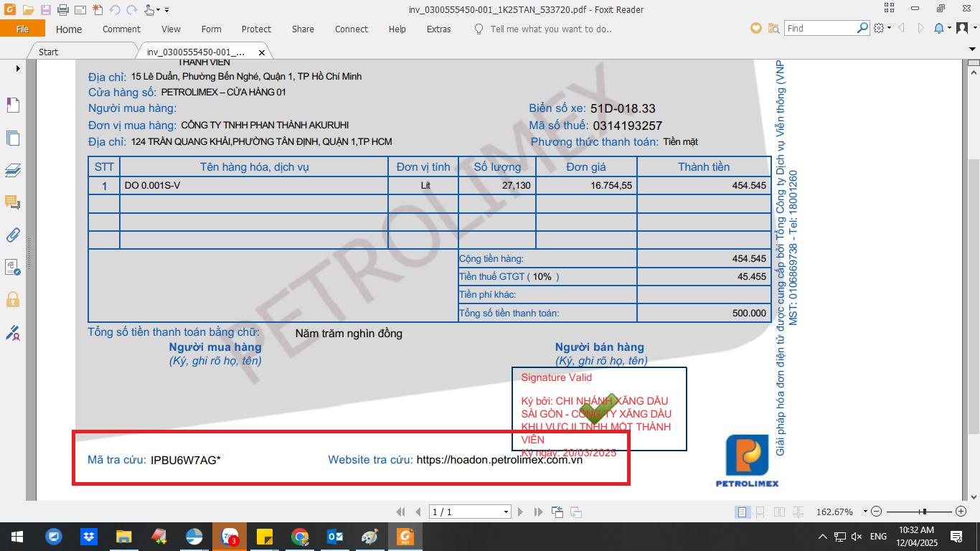Open the Digital Signatures panel icon
Viewport: 980px width, 551px height.
(13, 267)
